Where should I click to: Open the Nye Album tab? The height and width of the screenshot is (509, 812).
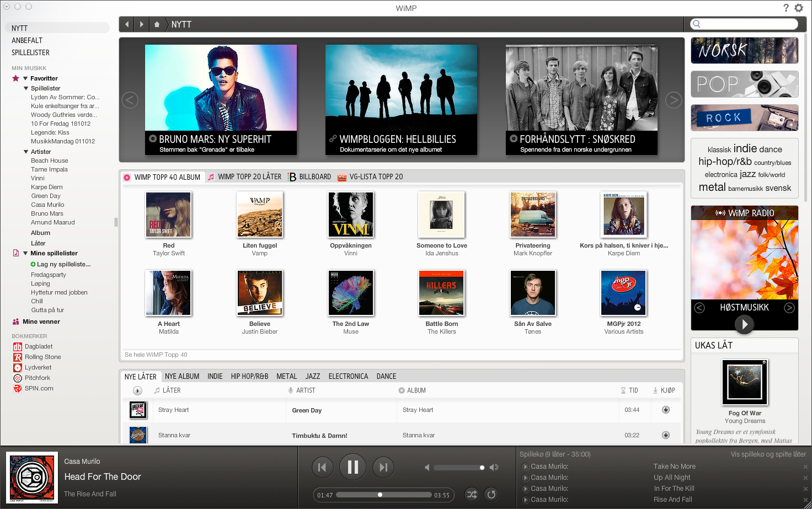[x=182, y=377]
